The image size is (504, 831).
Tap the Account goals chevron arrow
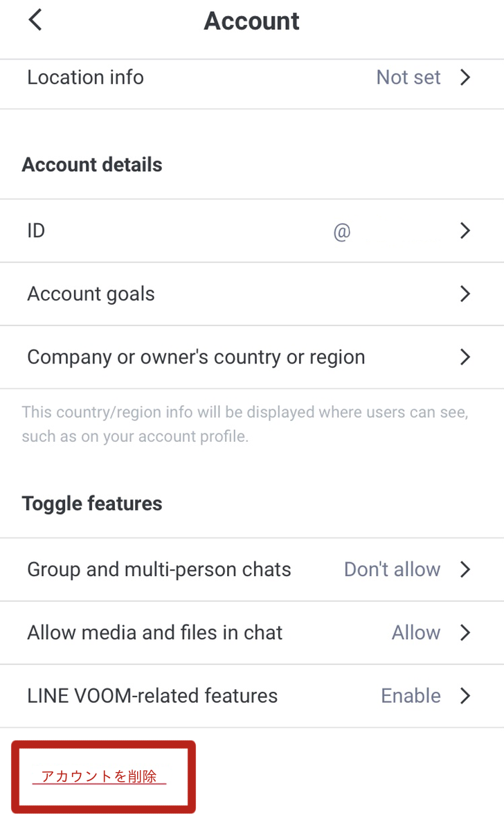coord(465,294)
